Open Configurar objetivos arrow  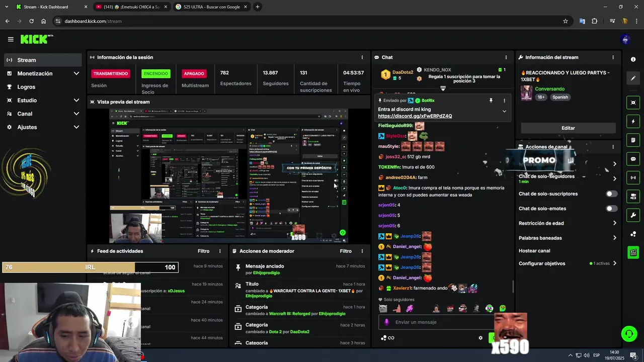614,263
